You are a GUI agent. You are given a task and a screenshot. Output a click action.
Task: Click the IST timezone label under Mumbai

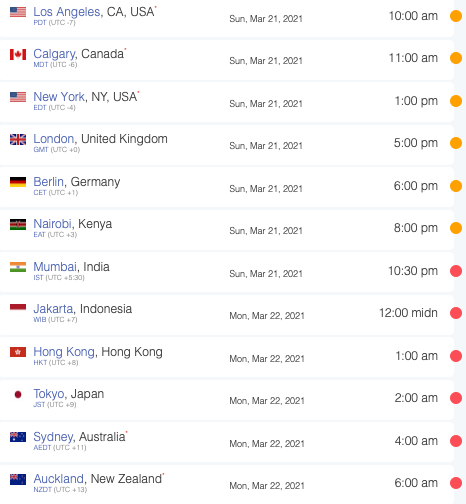click(38, 278)
